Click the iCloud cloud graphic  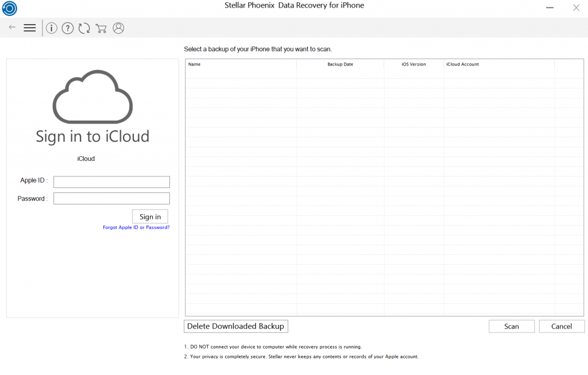[x=92, y=96]
